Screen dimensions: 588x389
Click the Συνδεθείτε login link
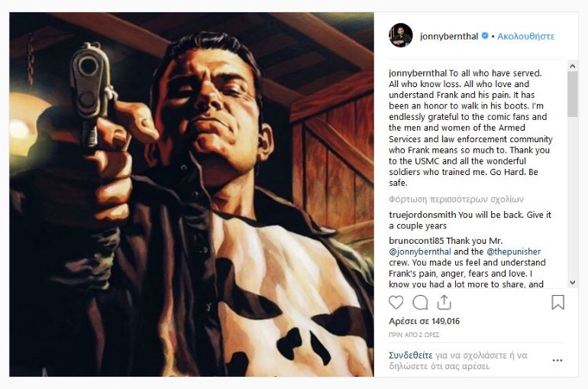412,355
